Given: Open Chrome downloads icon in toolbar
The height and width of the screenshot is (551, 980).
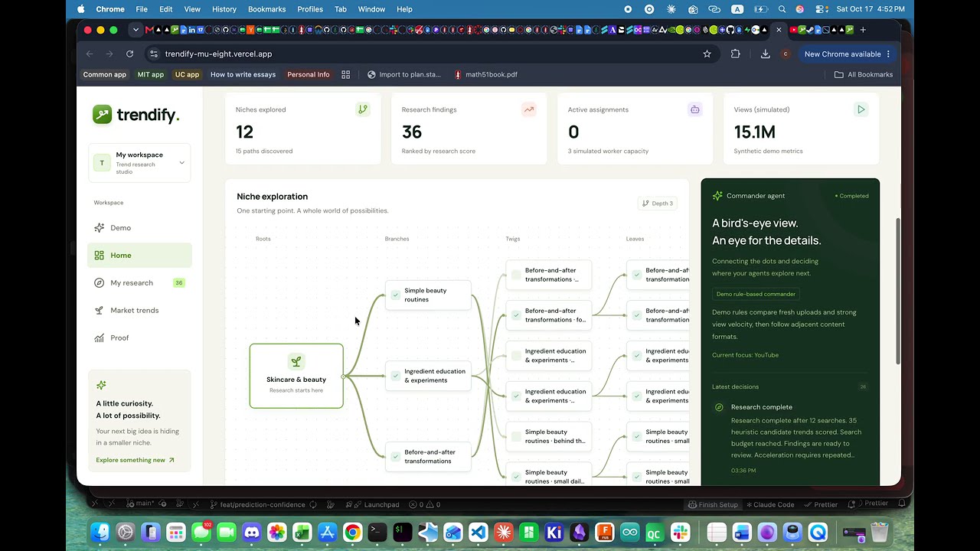Looking at the screenshot, I should point(765,54).
